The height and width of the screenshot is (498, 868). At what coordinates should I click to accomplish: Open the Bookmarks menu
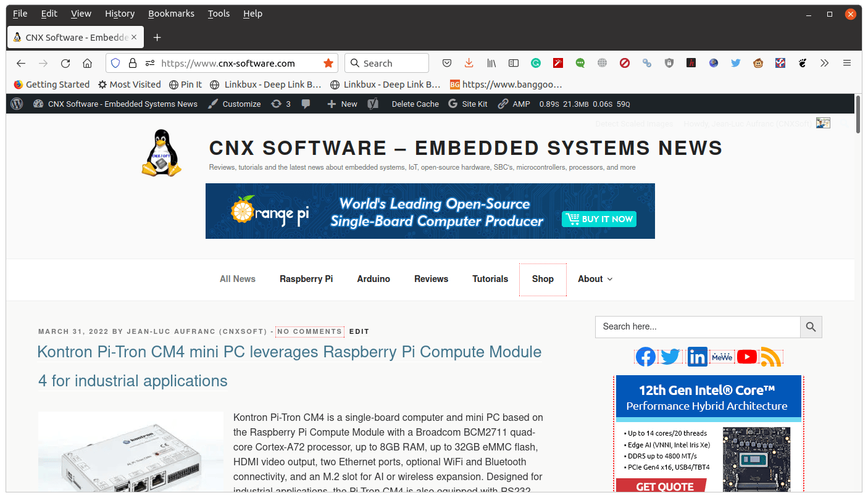pos(171,14)
